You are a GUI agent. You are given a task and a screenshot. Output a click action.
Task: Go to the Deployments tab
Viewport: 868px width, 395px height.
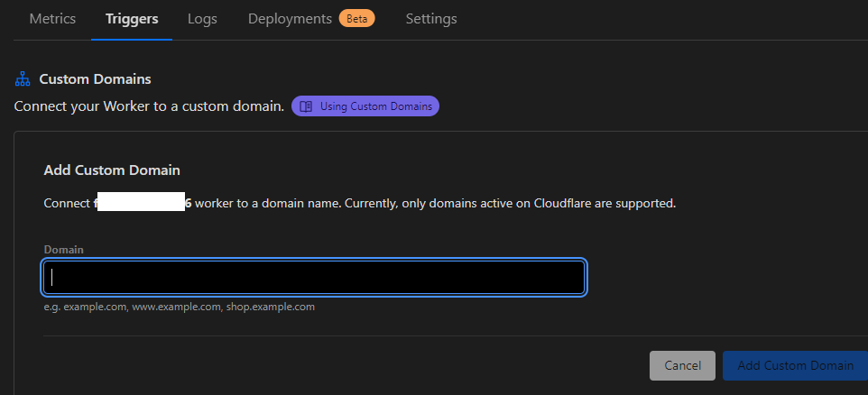(290, 18)
